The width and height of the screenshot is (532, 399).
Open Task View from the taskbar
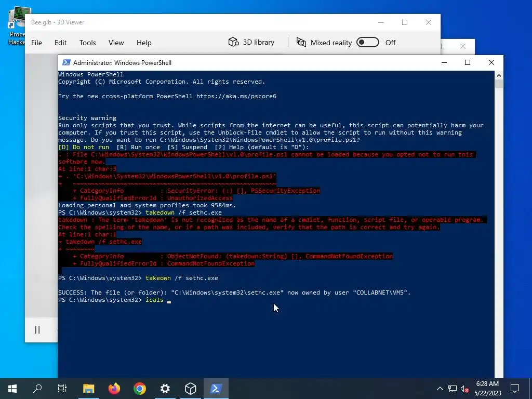pos(62,389)
